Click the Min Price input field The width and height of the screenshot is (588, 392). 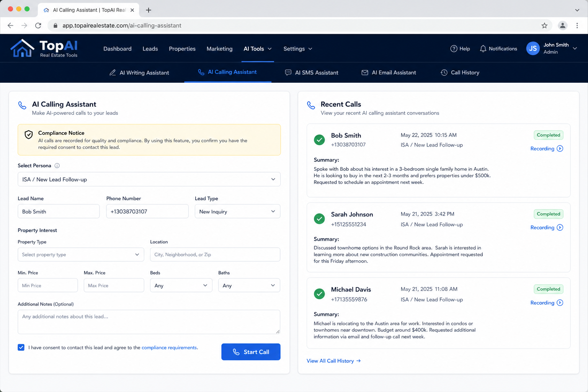click(x=48, y=285)
